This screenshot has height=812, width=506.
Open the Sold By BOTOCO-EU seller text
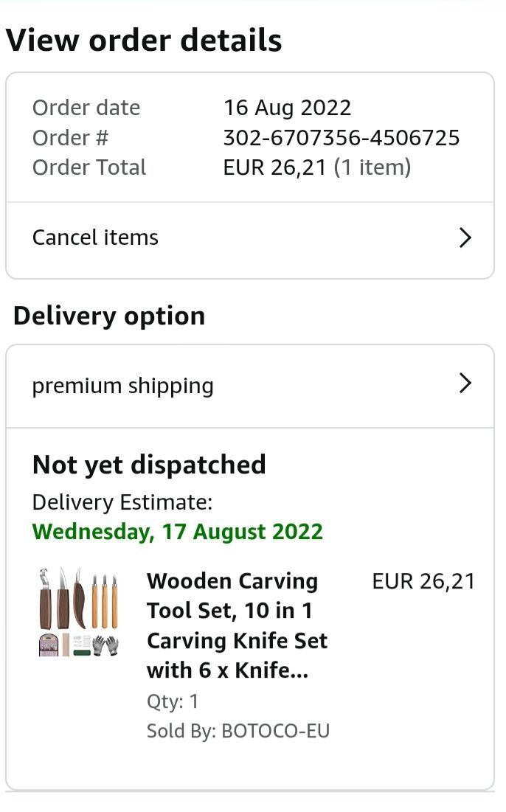(x=238, y=731)
